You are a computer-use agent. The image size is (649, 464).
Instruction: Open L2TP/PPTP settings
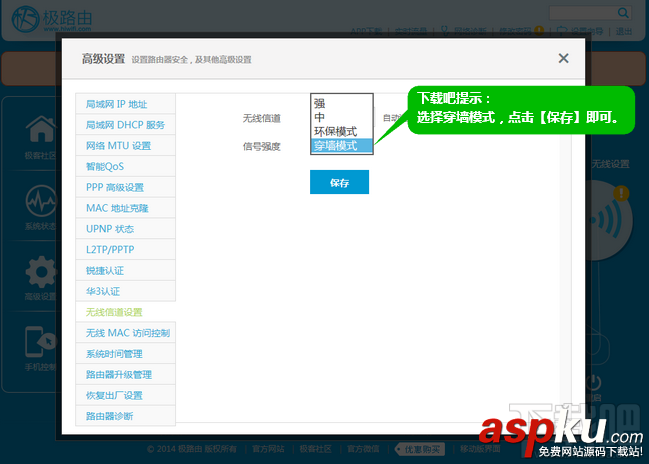(125, 250)
